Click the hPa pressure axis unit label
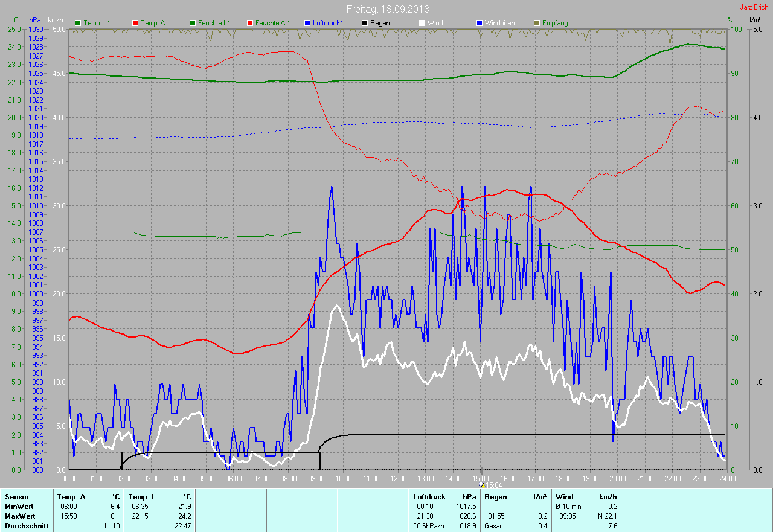 (x=35, y=20)
